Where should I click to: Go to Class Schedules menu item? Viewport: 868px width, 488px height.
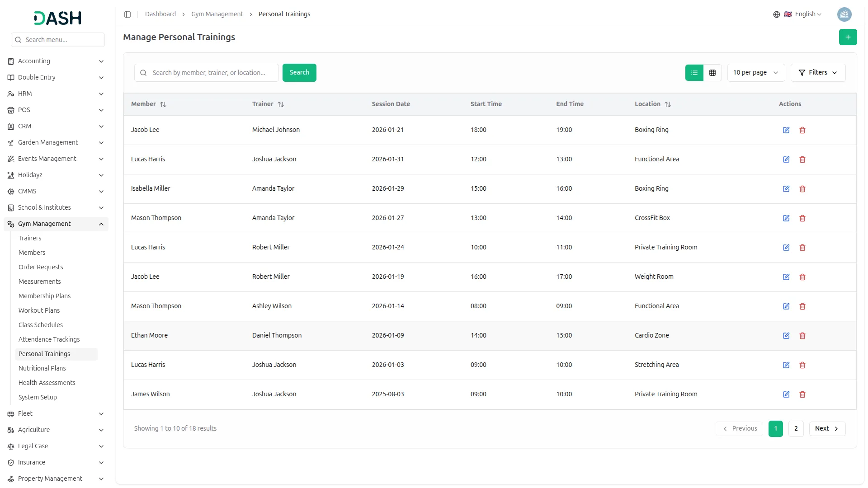click(41, 325)
